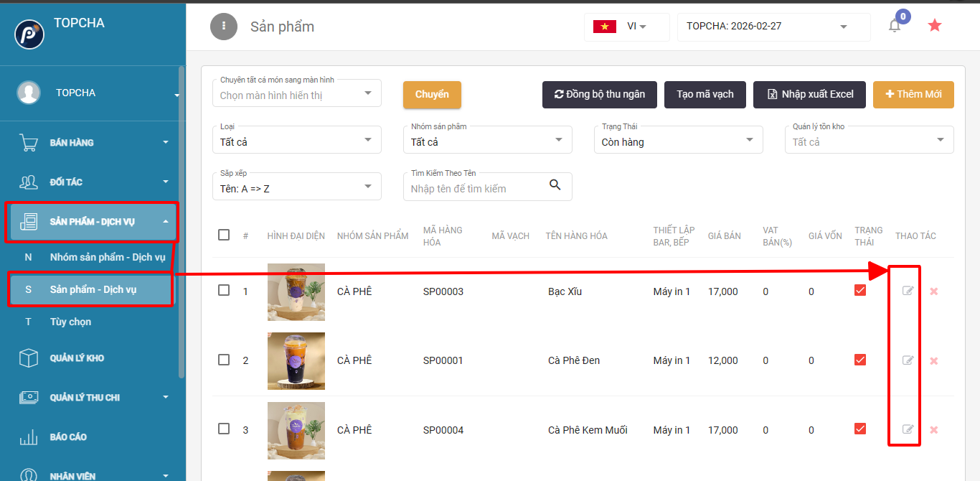Click the edit icon for Bạc Xỉu
This screenshot has width=980, height=481.
(908, 291)
